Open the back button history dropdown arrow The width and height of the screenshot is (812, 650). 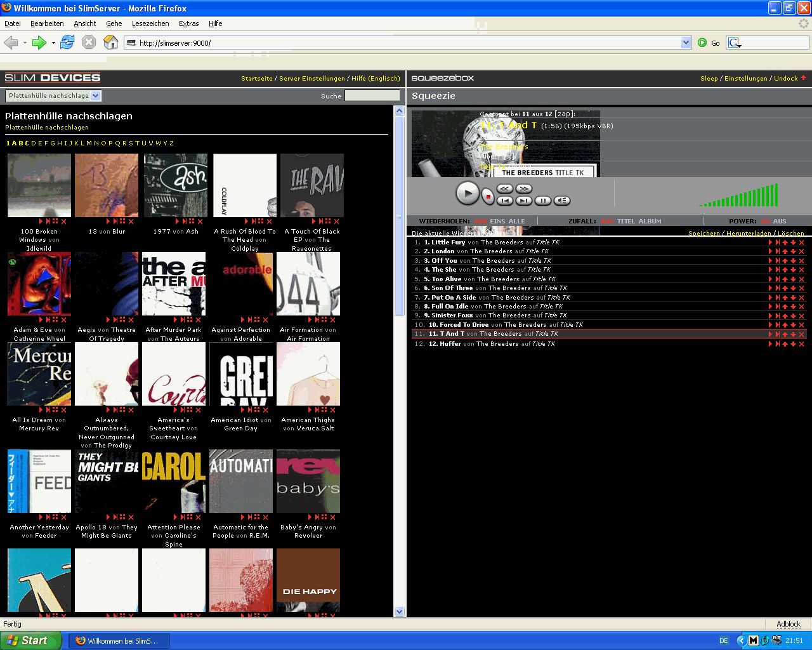[25, 43]
